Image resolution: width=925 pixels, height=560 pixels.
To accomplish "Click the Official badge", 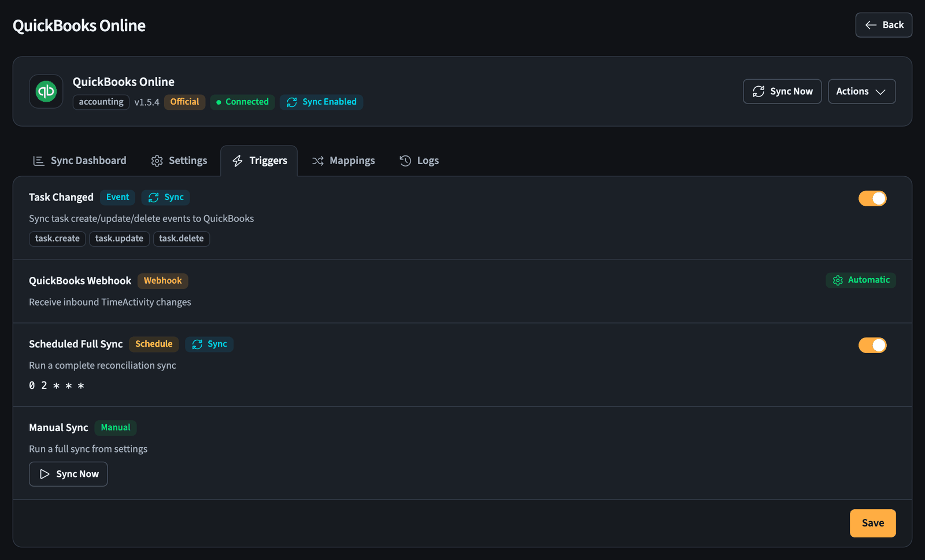I will (x=184, y=102).
